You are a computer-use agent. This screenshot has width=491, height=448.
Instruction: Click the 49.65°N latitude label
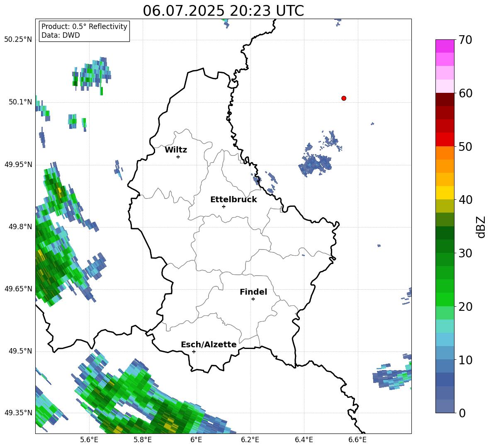(18, 288)
